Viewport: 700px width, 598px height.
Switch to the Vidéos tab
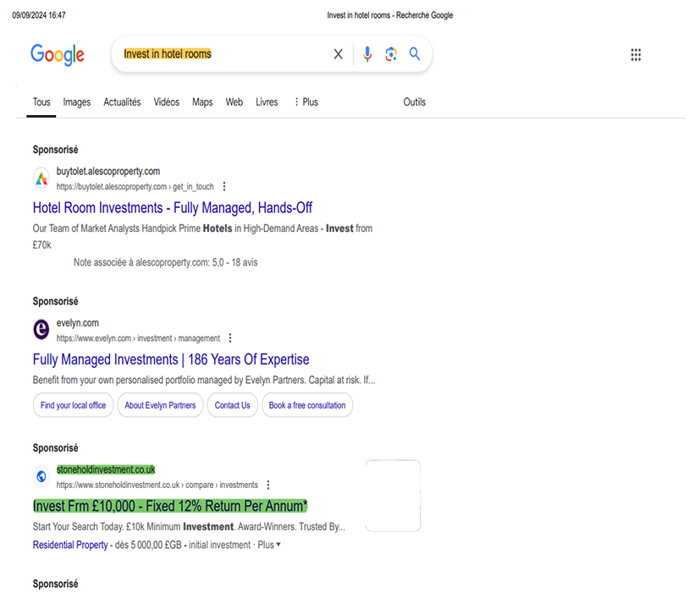point(167,102)
